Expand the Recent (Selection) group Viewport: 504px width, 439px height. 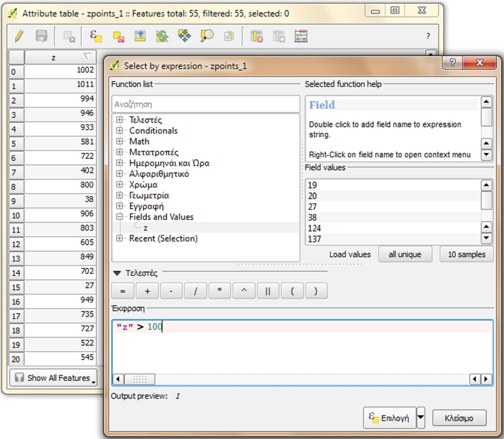119,238
